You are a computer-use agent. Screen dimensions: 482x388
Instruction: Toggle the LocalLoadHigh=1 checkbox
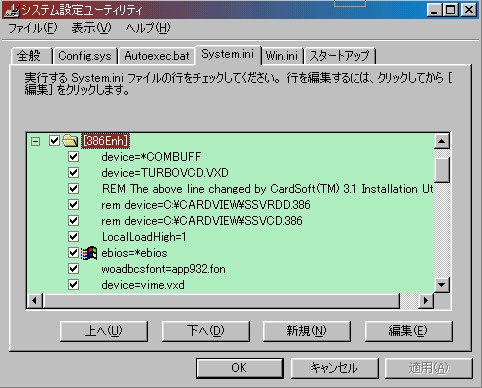tap(73, 237)
